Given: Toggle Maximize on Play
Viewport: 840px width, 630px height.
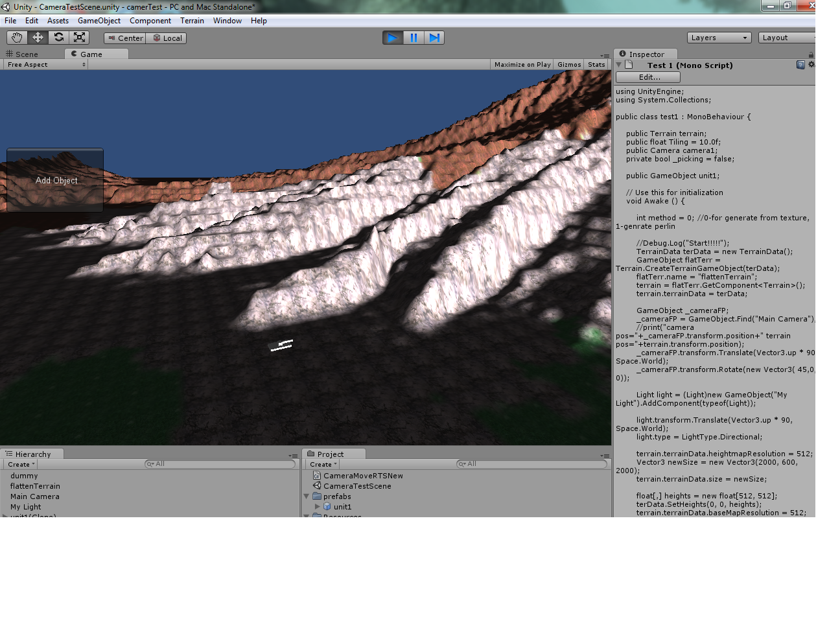Looking at the screenshot, I should pyautogui.click(x=522, y=65).
